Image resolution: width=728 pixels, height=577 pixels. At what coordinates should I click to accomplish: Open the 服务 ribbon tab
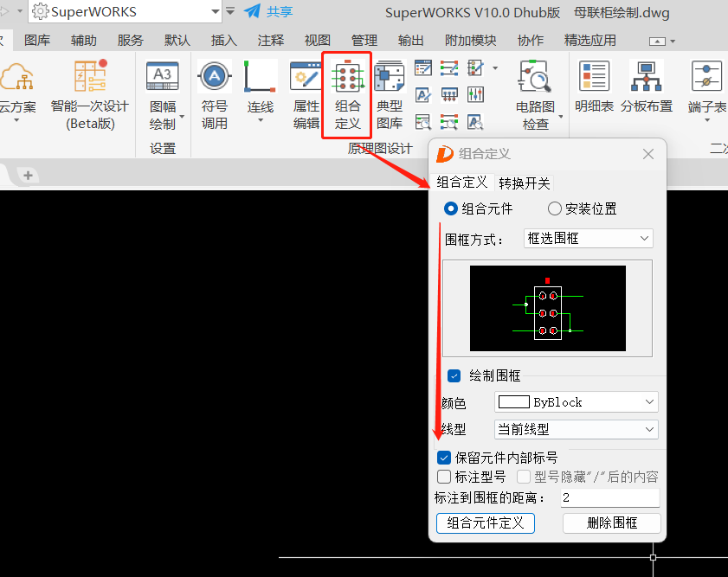coord(131,41)
